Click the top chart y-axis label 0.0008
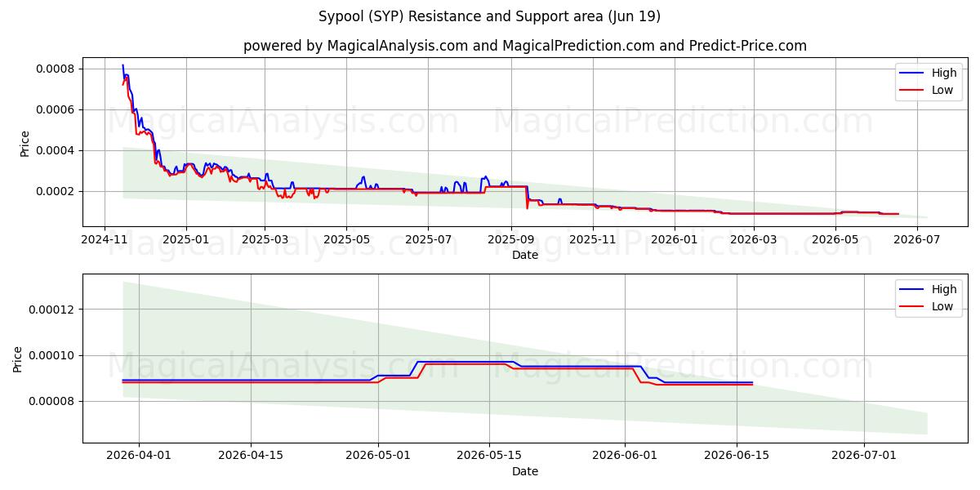This screenshot has height=490, width=980. pos(55,69)
